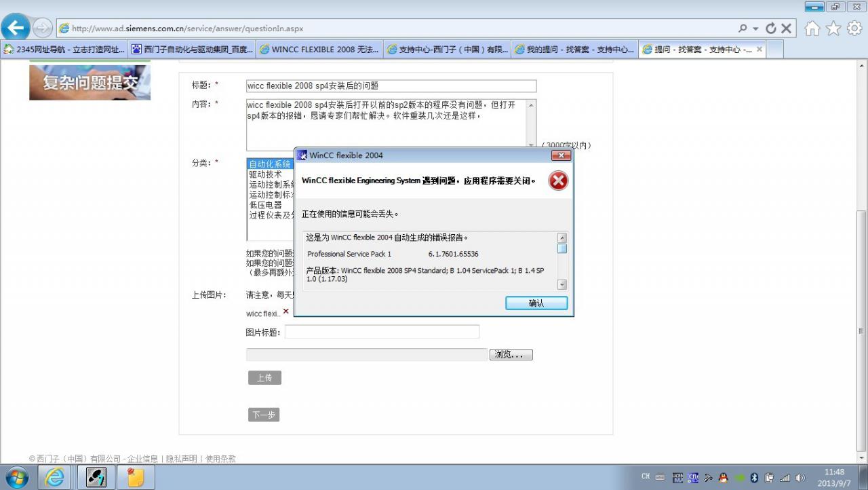Go back with the IE back arrow
Viewport: 868px width, 490px height.
click(16, 28)
